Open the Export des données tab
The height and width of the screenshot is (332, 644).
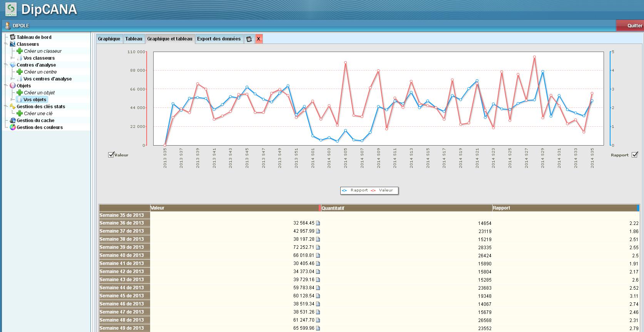(219, 39)
